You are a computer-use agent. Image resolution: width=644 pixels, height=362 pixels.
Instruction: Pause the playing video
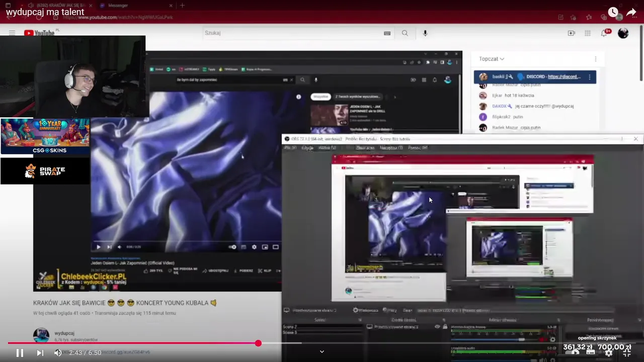point(20,353)
